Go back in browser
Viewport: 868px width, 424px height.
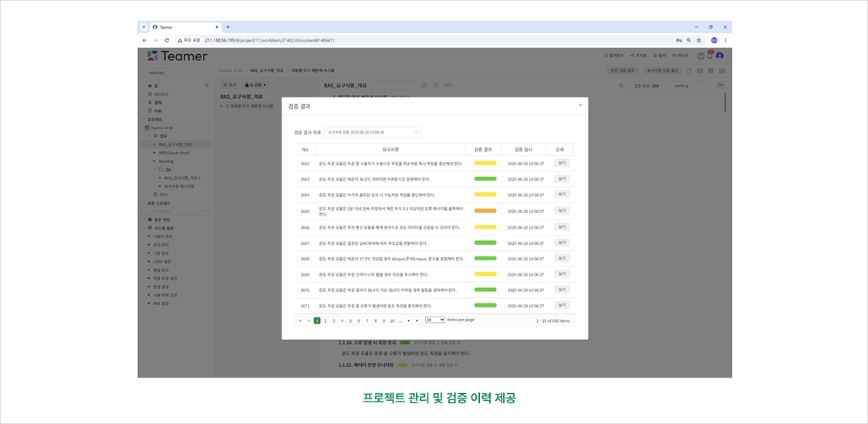[x=144, y=40]
